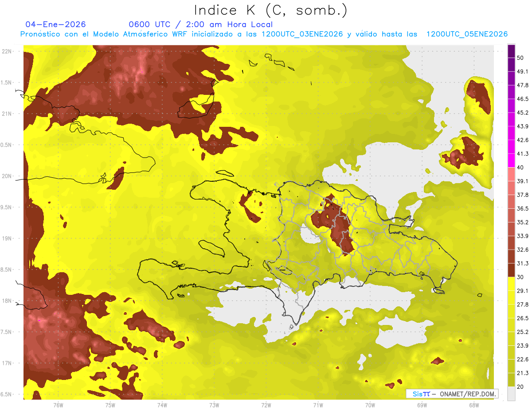This screenshot has width=532, height=411.
Task: Click the legend value "40"
Action: point(520,168)
